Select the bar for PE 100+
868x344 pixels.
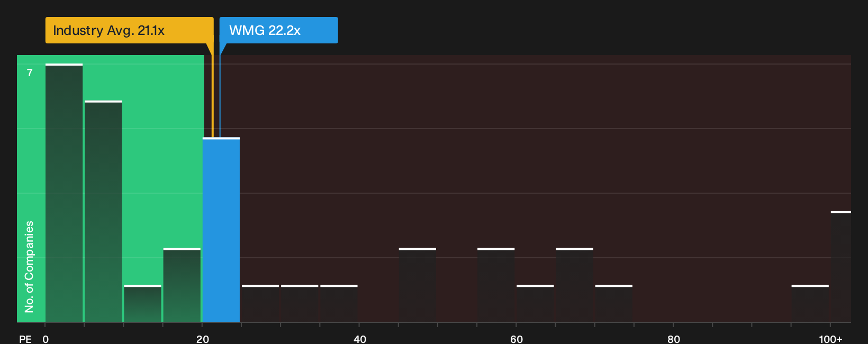click(841, 267)
